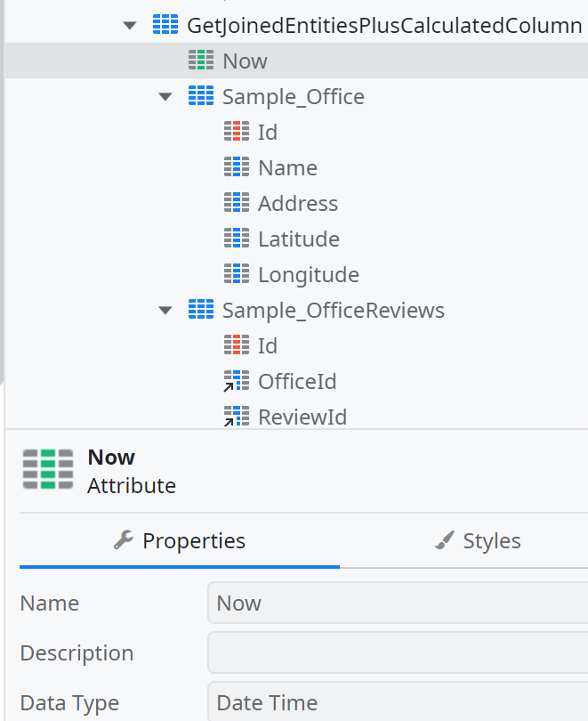Click the empty Description property field
Screen dimensions: 588x721
[398, 652]
